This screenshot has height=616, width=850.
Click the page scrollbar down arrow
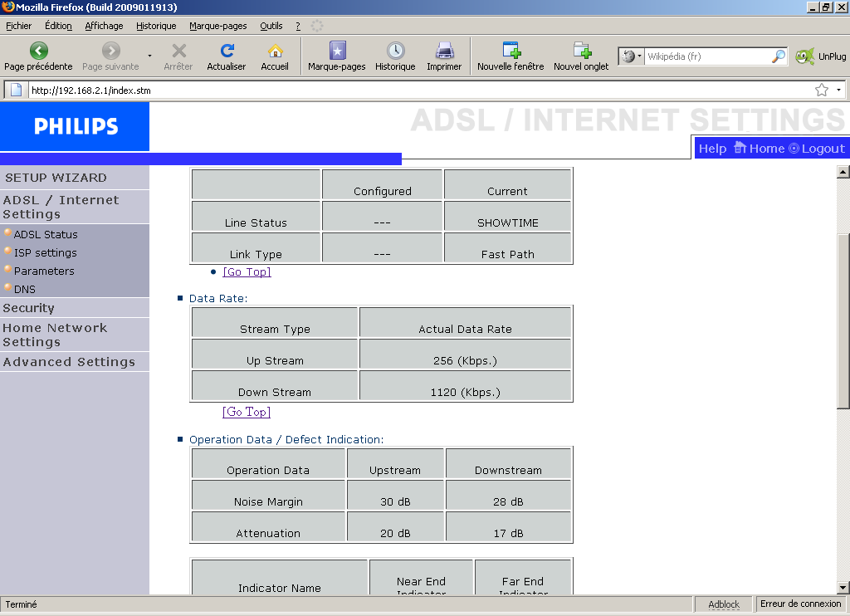tap(843, 587)
